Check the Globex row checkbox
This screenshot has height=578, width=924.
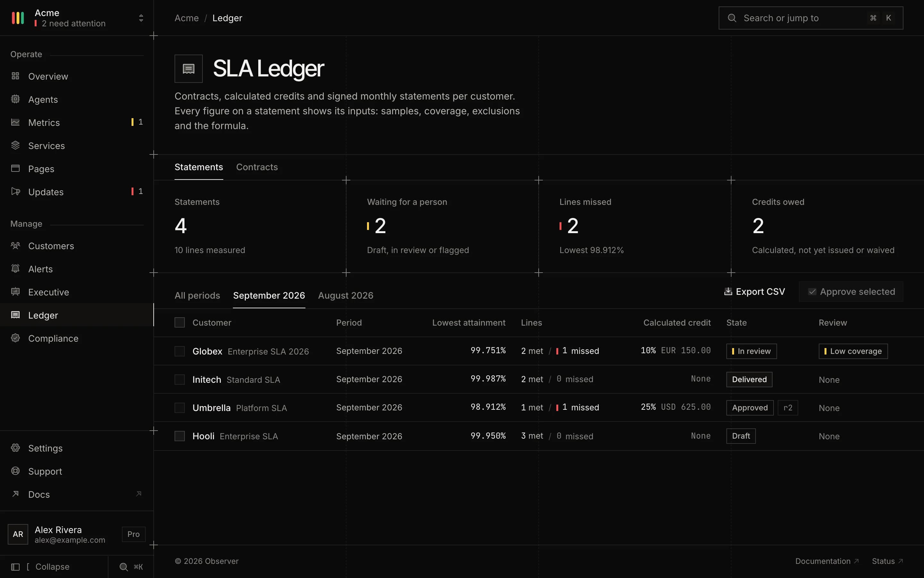click(179, 351)
